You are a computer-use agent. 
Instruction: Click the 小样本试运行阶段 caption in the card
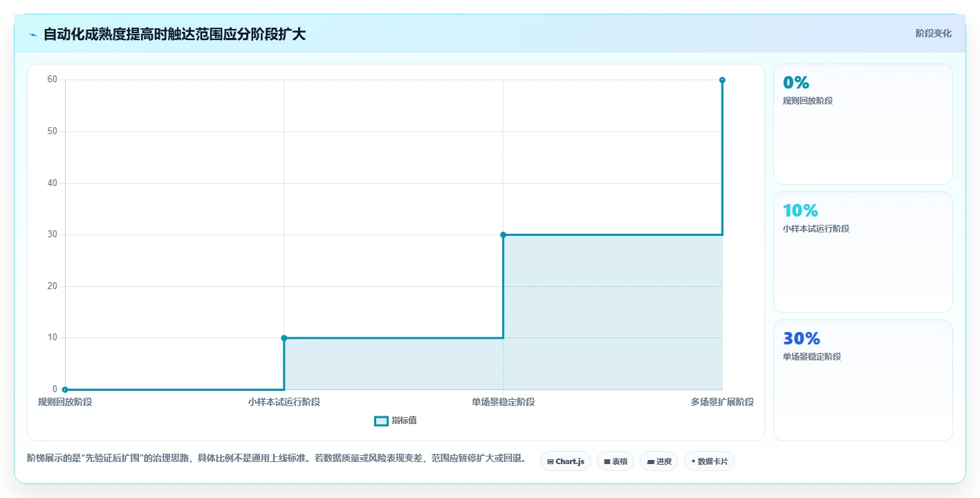(816, 229)
